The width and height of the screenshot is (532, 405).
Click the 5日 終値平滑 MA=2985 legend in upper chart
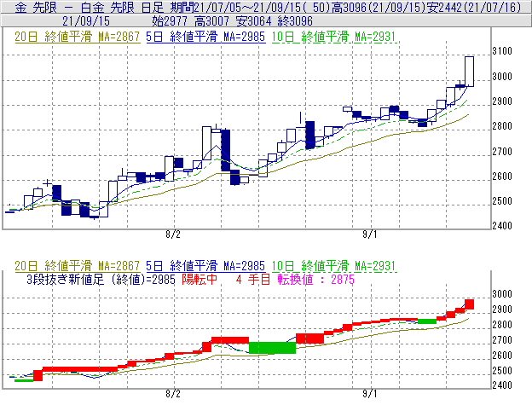coord(205,37)
